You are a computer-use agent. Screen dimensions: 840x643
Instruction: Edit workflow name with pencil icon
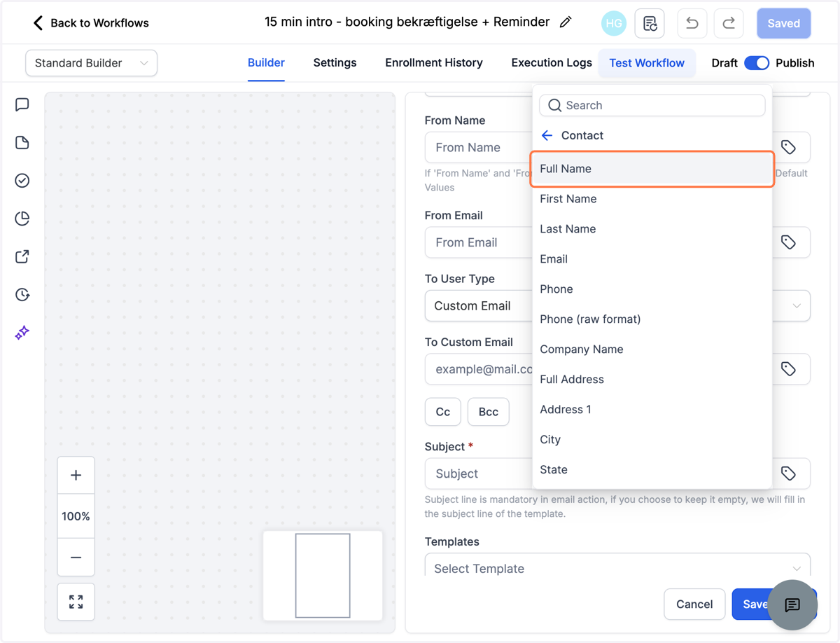pyautogui.click(x=566, y=22)
